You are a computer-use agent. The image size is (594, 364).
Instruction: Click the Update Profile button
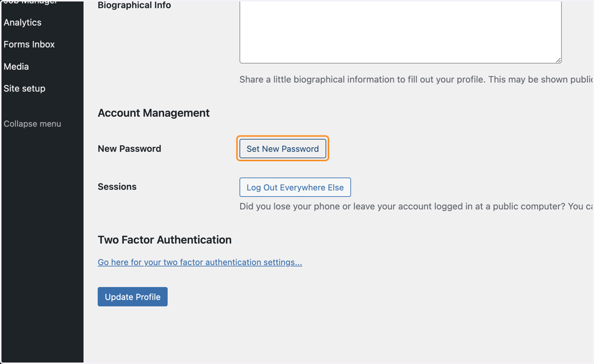tap(133, 297)
